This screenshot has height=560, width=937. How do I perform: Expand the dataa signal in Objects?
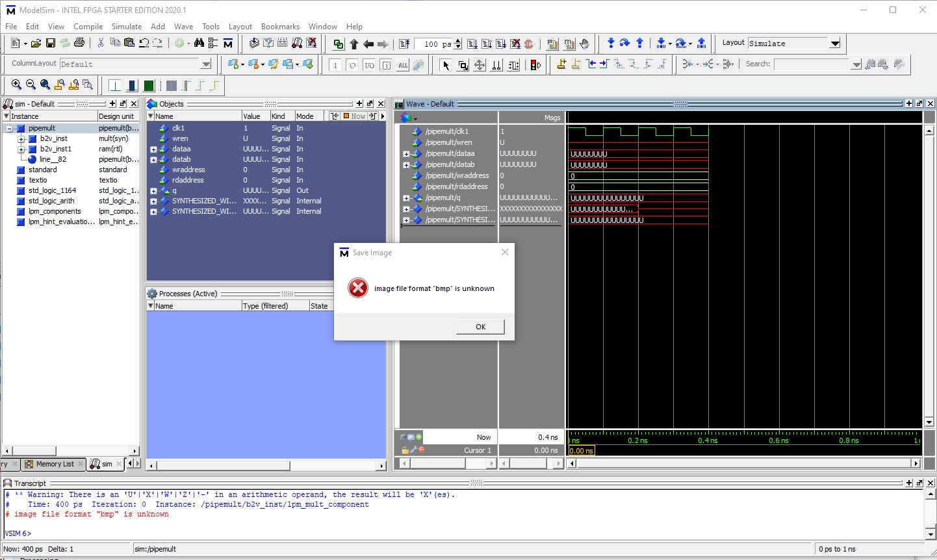pos(153,149)
